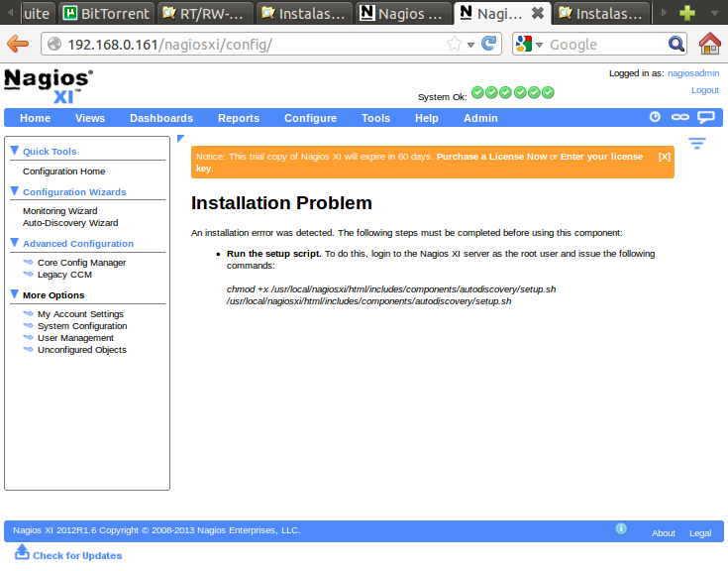Click the Google search input field

pyautogui.click(x=606, y=45)
